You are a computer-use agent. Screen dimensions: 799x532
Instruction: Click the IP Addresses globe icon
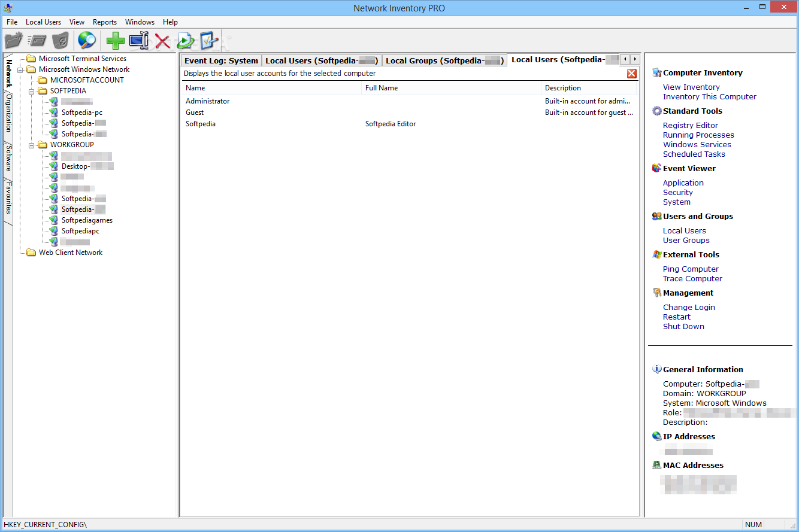(656, 436)
